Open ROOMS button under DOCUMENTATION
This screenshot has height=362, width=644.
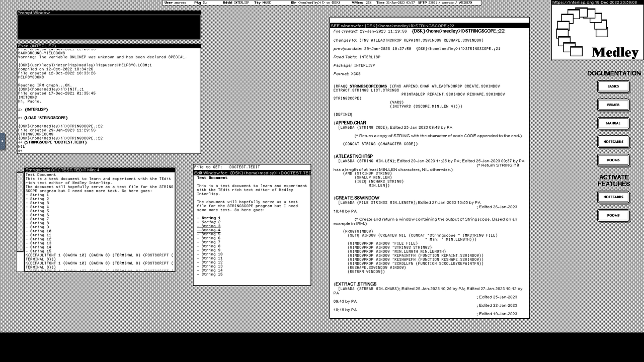(x=613, y=160)
